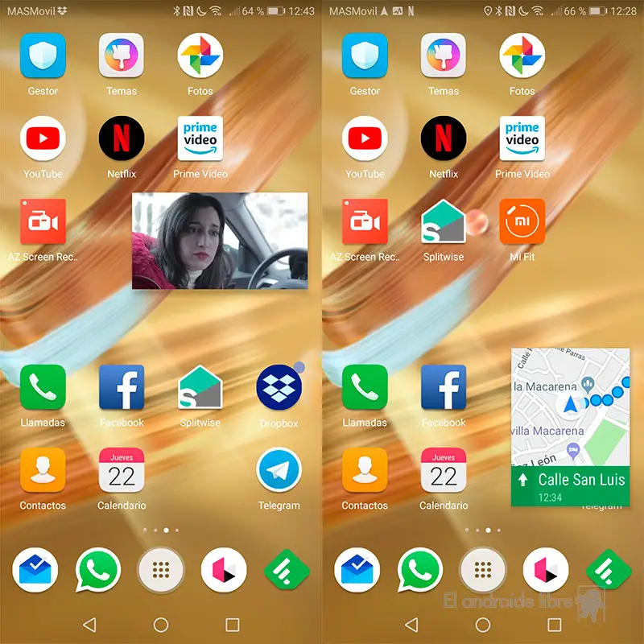Launch YouTube on left phone screen
Viewport: 644px width, 644px height.
[x=43, y=138]
